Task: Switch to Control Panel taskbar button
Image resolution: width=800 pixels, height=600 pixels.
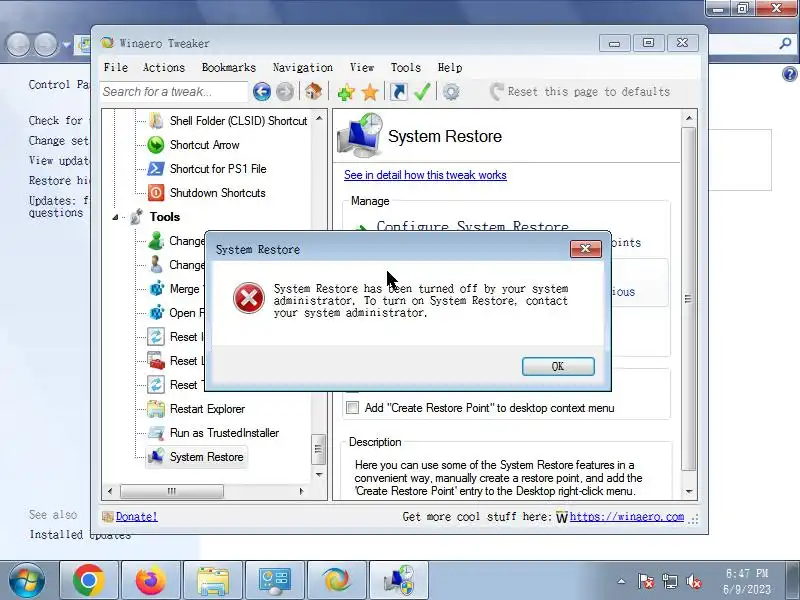Action: [x=274, y=580]
